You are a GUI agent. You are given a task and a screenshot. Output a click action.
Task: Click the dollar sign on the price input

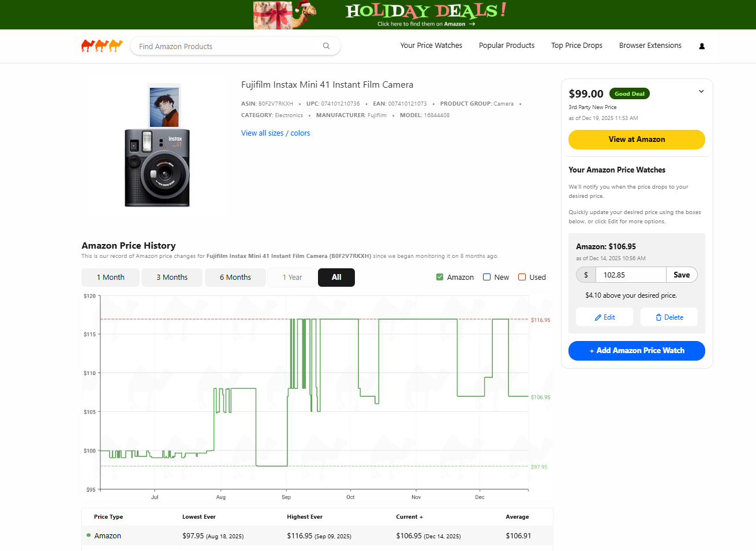pyautogui.click(x=585, y=275)
